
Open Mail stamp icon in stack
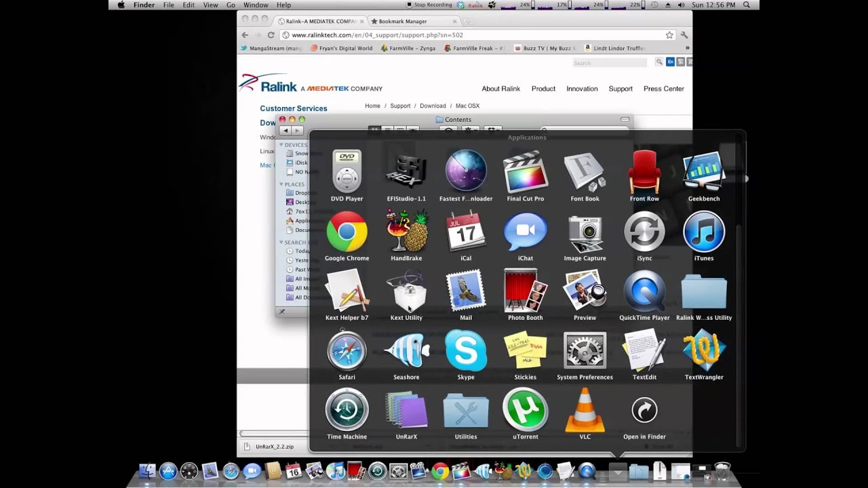466,291
